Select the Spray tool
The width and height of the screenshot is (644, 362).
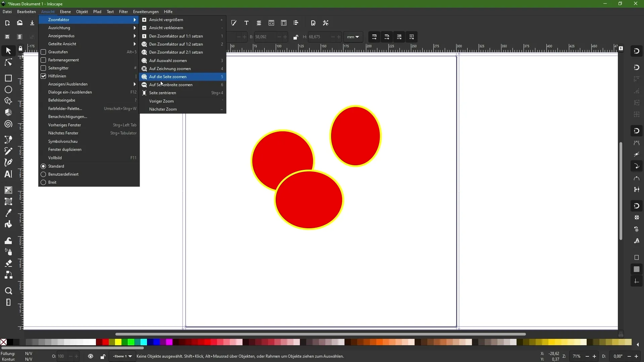point(8,252)
